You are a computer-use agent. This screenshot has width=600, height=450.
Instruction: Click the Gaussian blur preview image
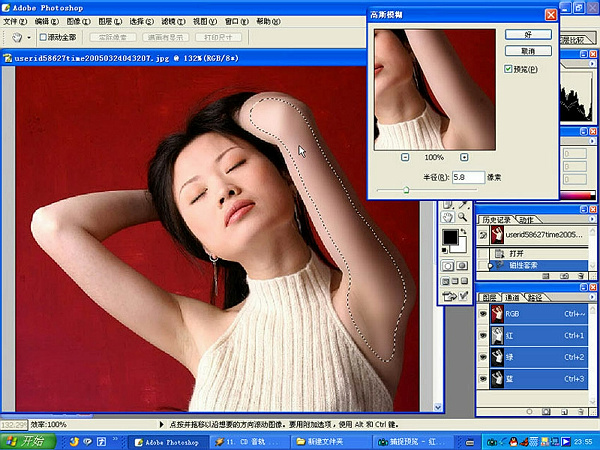pos(435,90)
